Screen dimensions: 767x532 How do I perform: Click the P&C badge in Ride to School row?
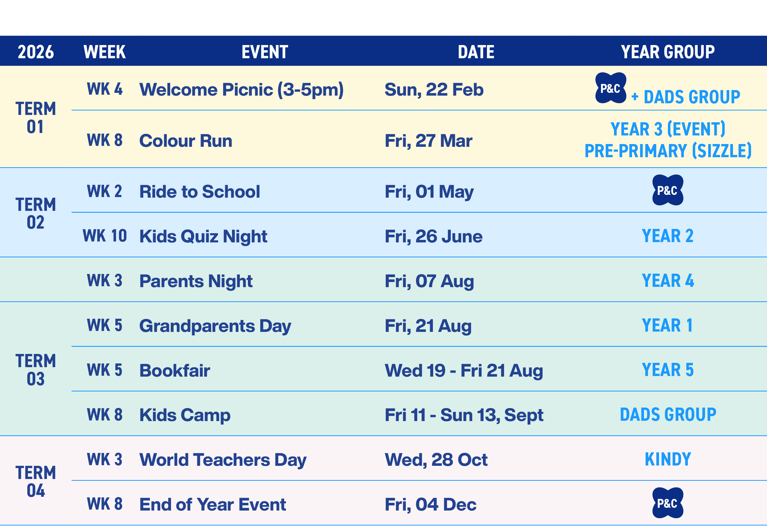pos(668,190)
